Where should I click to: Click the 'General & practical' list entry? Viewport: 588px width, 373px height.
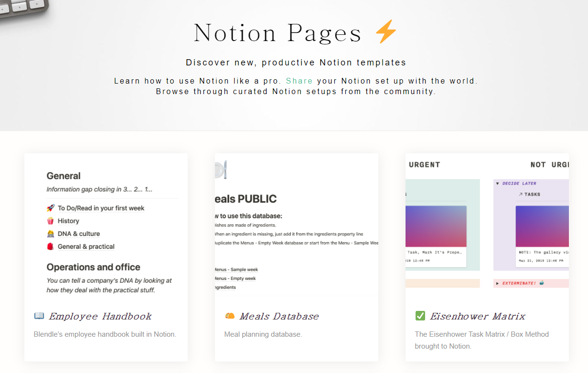[x=86, y=247]
